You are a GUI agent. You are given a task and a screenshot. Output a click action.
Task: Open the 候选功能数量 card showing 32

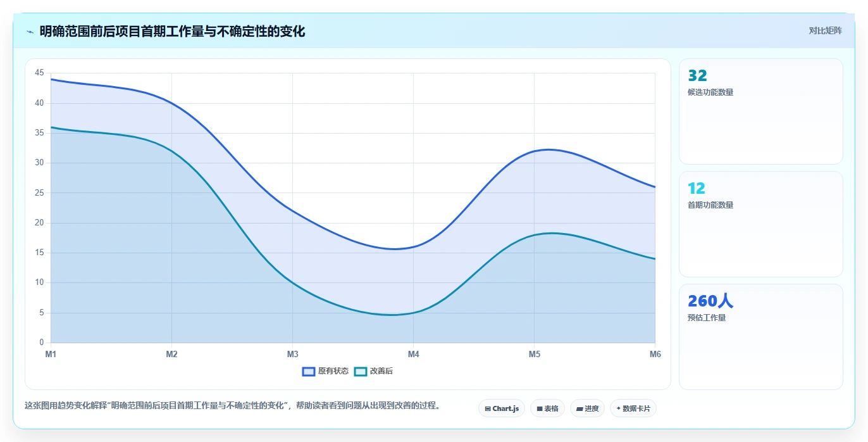pyautogui.click(x=760, y=111)
